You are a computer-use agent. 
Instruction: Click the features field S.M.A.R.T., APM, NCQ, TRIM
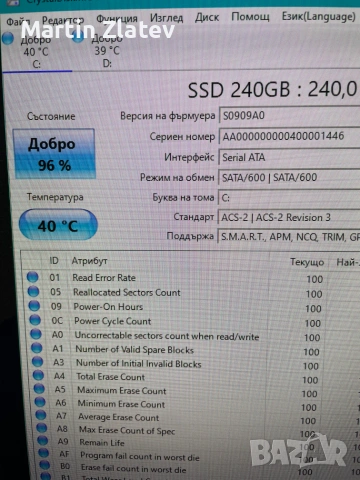pyautogui.click(x=289, y=237)
